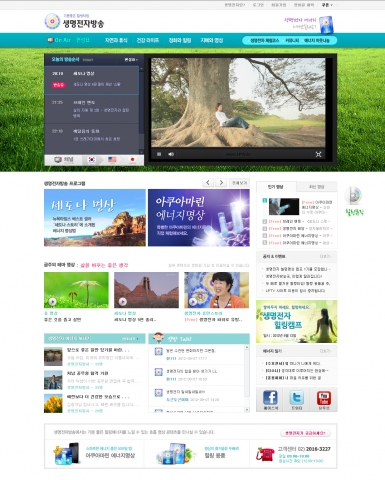The image size is (385, 480).
Task: Open the 생명전자 힐링캠프 banner
Action: [x=297, y=321]
